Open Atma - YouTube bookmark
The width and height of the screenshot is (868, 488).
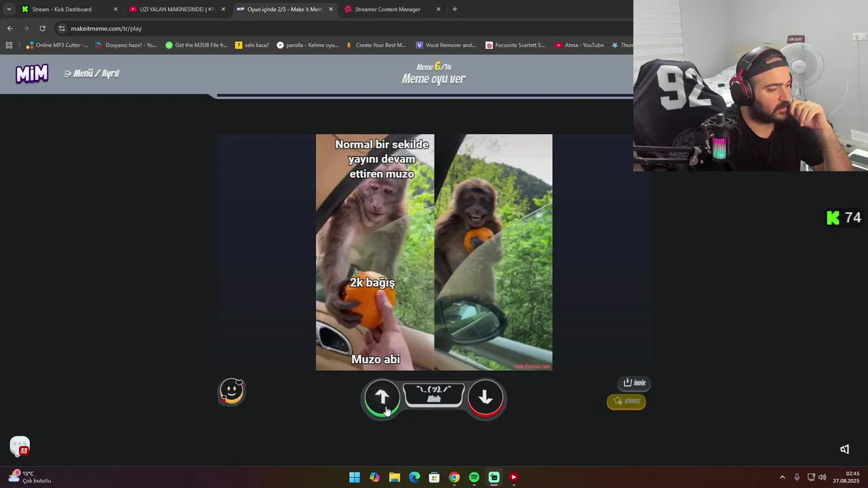pos(579,45)
